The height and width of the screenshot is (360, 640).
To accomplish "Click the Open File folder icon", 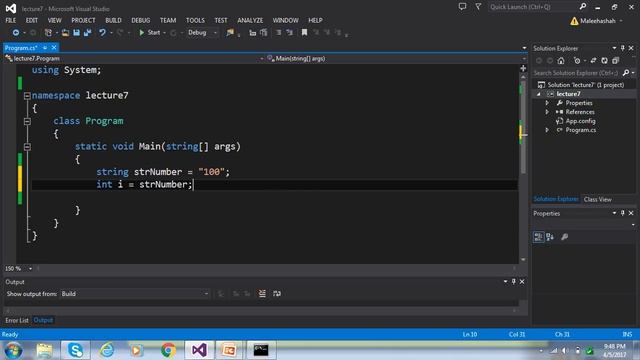I will (x=65, y=33).
